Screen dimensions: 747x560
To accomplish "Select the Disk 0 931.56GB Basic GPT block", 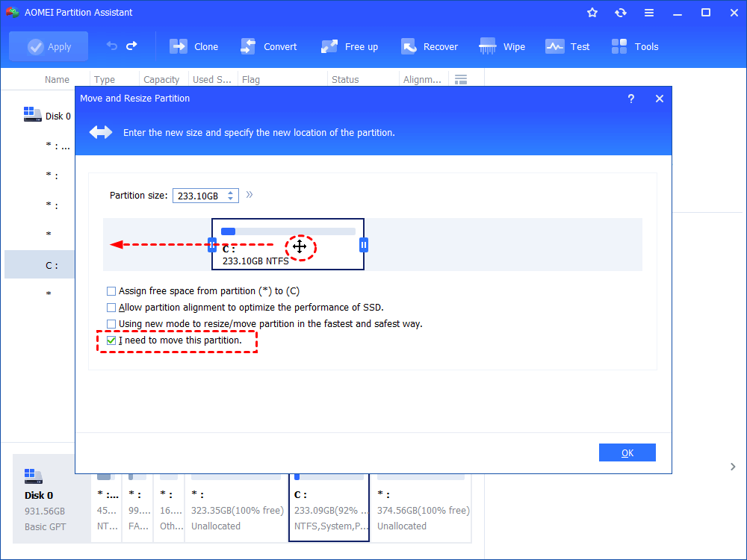I will (52, 498).
